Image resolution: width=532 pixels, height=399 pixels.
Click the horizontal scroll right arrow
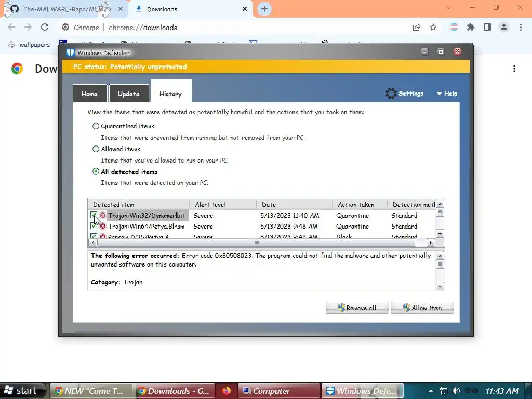(431, 243)
